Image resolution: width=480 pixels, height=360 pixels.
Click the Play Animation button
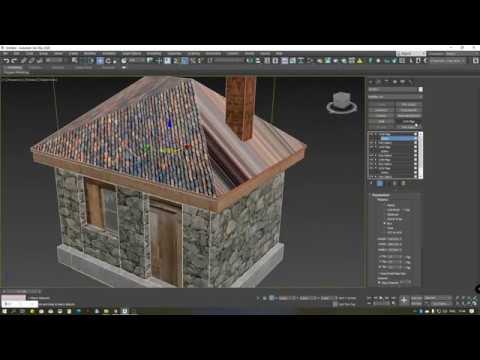point(381,298)
